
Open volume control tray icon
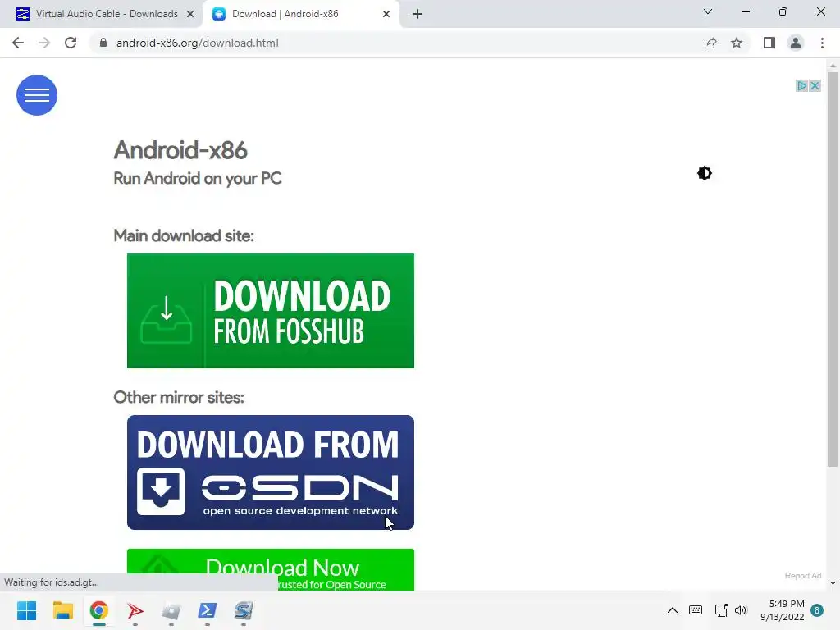(x=741, y=610)
